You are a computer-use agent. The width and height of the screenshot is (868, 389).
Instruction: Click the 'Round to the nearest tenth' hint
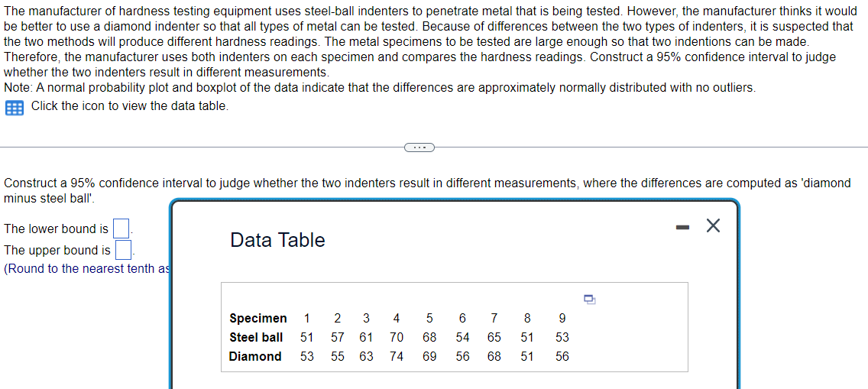coord(86,268)
